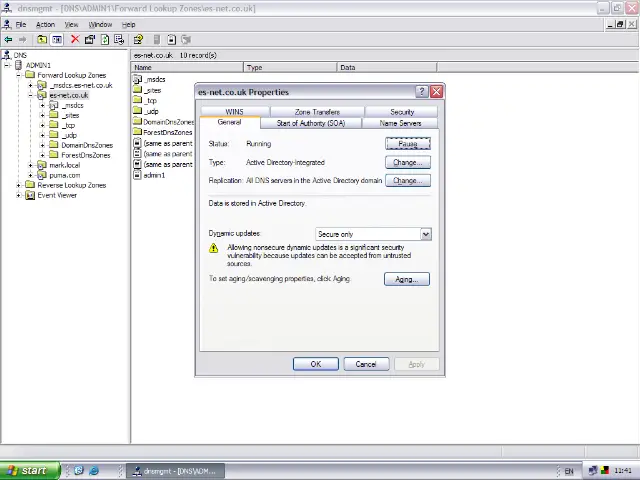Click the Export List toolbar icon
Viewport: 640px width, 480px height.
[x=119, y=40]
